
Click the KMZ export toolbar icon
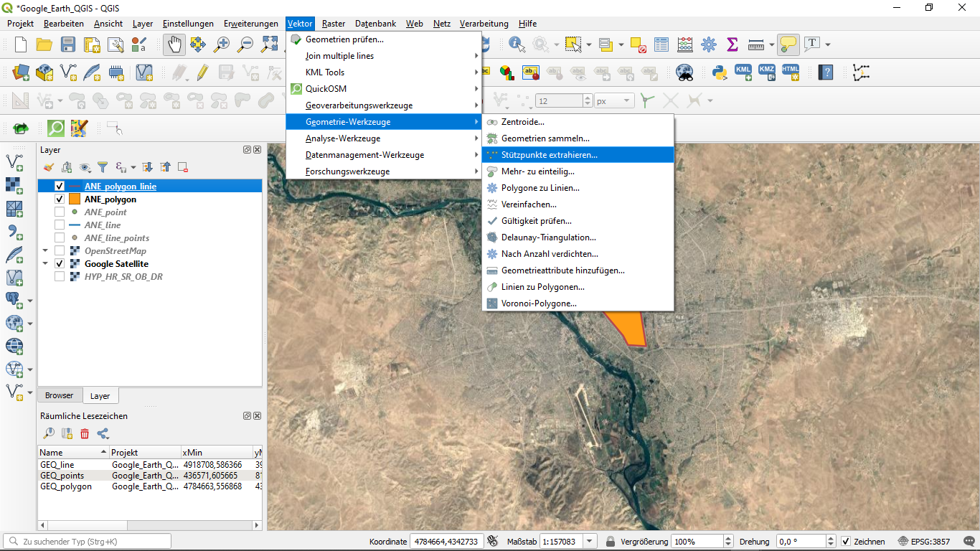(767, 72)
